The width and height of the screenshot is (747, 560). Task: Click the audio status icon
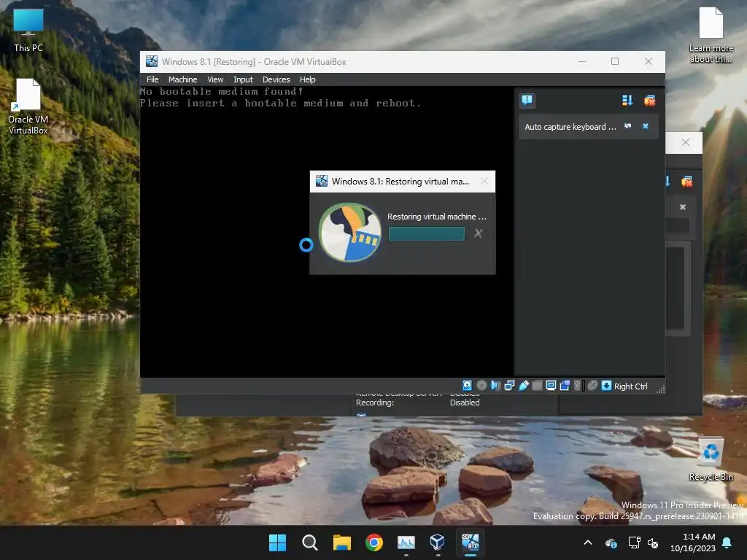[495, 385]
